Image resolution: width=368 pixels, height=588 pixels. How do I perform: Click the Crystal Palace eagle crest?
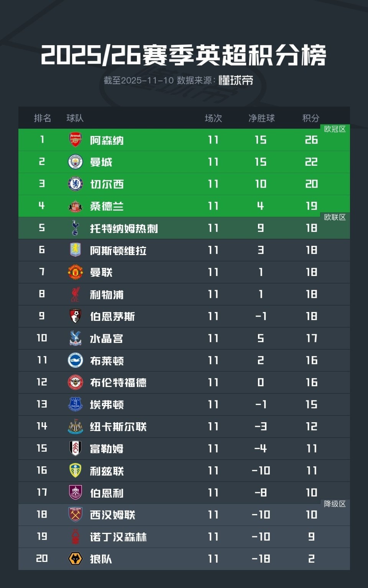76,338
